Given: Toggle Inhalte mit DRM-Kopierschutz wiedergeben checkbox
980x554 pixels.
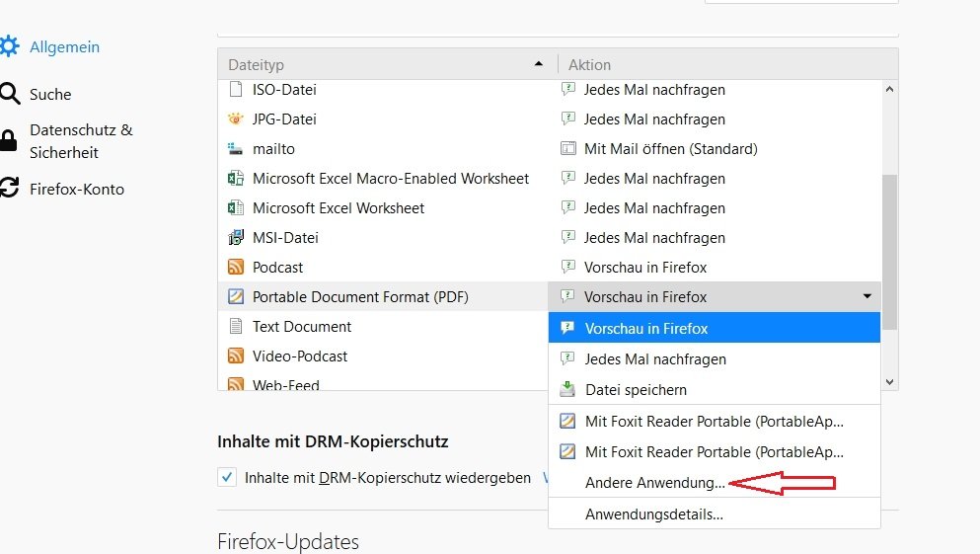Looking at the screenshot, I should [228, 478].
